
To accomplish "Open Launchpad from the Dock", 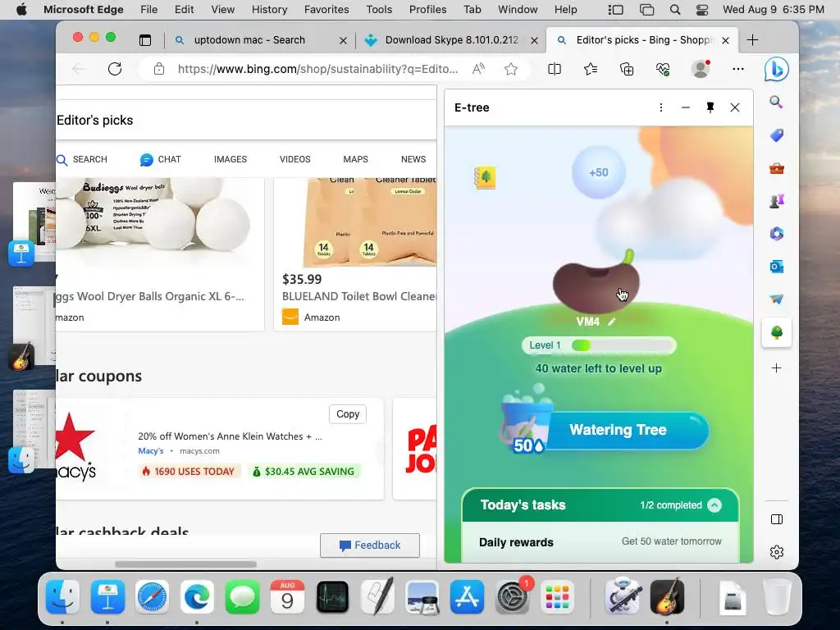I will (557, 597).
